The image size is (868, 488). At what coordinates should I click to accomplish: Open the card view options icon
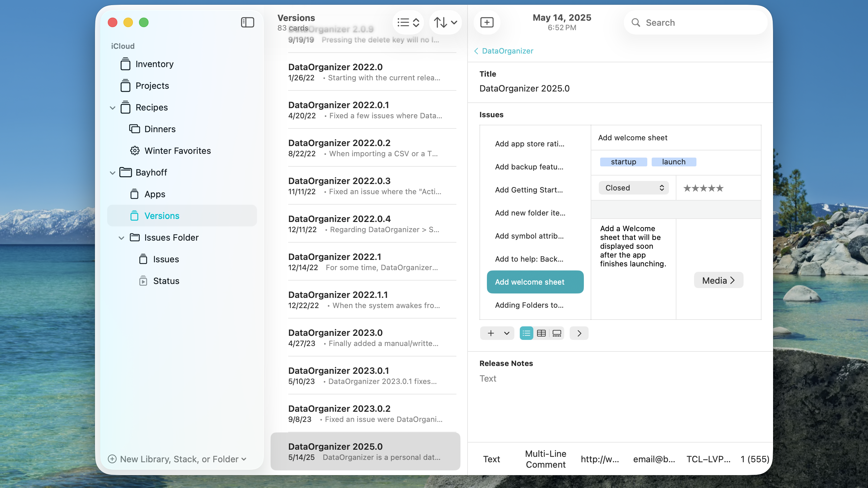pos(408,22)
